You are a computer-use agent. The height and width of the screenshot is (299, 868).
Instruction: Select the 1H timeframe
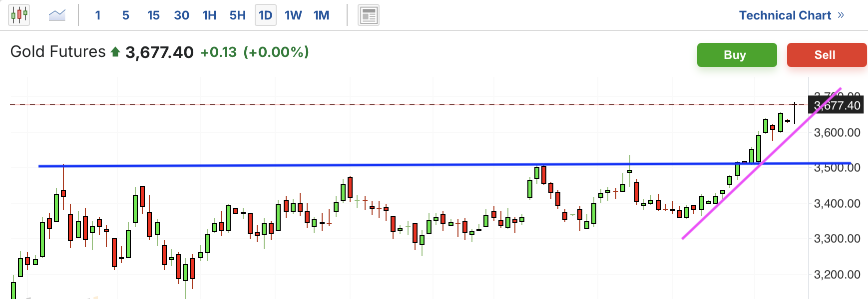click(x=210, y=15)
